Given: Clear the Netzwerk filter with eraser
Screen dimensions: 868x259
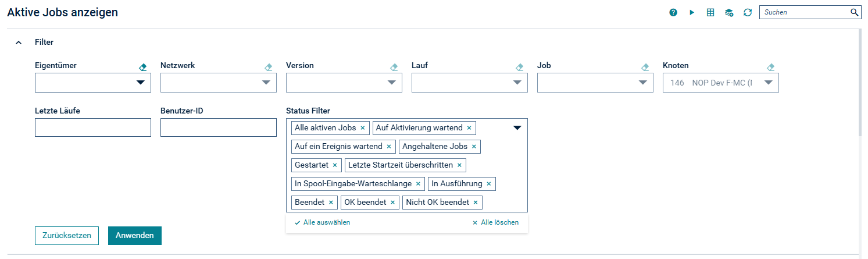Looking at the screenshot, I should 269,67.
